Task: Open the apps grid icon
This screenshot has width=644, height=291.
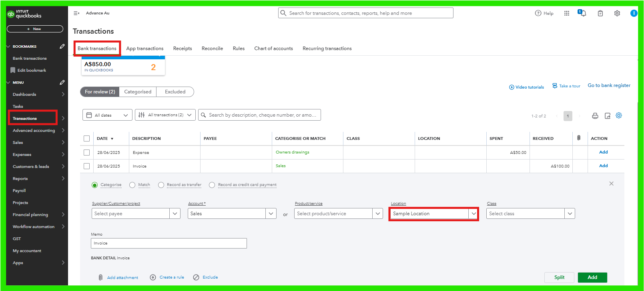Action: [x=567, y=13]
